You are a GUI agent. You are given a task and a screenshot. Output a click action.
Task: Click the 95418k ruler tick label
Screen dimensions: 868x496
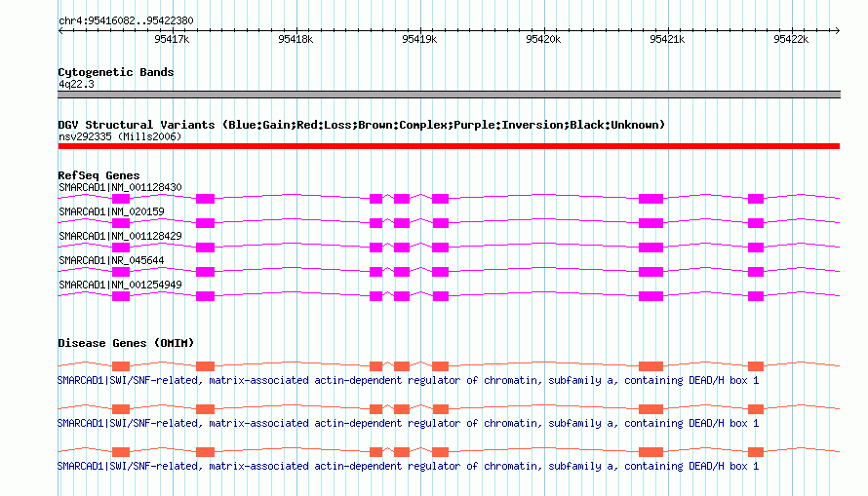(x=296, y=39)
